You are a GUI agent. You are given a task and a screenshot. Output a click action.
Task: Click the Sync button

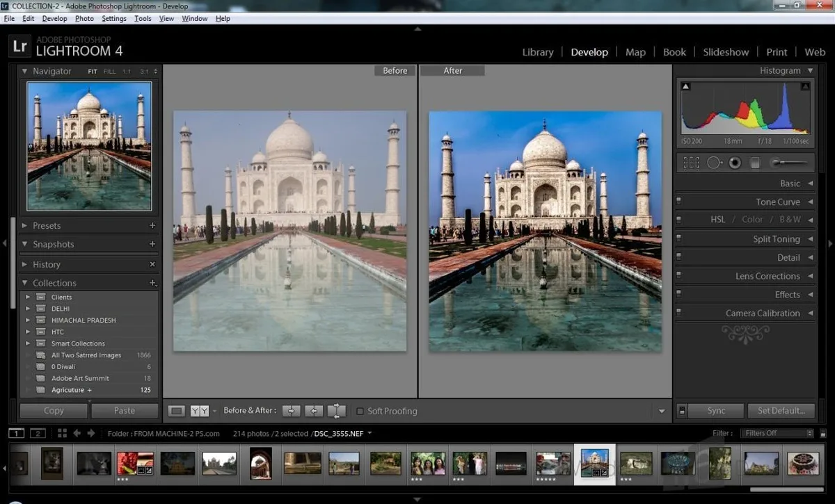tap(716, 410)
